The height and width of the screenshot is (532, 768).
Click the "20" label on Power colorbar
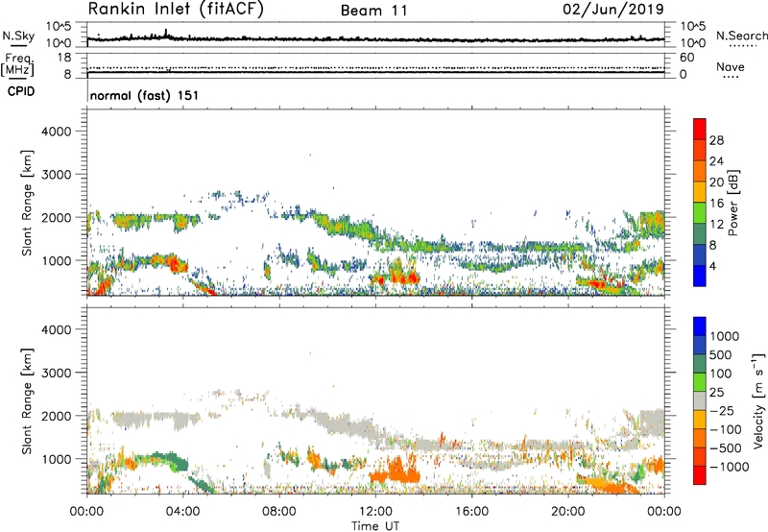coord(716,182)
